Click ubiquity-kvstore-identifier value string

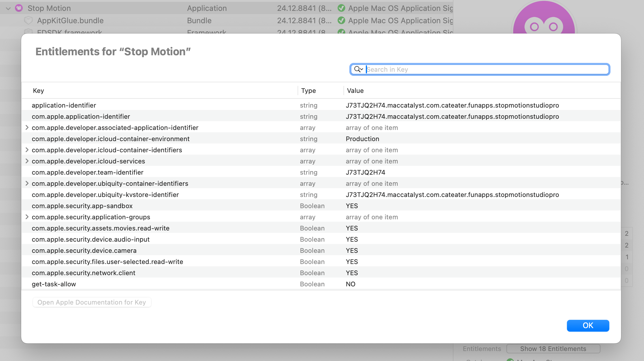(452, 195)
